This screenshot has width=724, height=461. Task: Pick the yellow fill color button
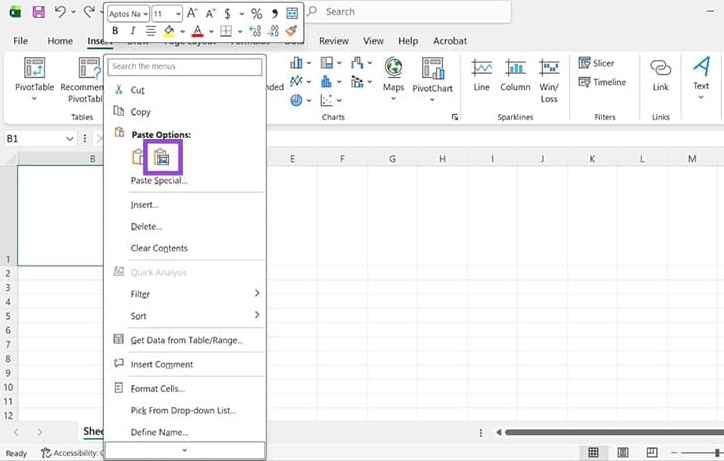click(x=169, y=31)
